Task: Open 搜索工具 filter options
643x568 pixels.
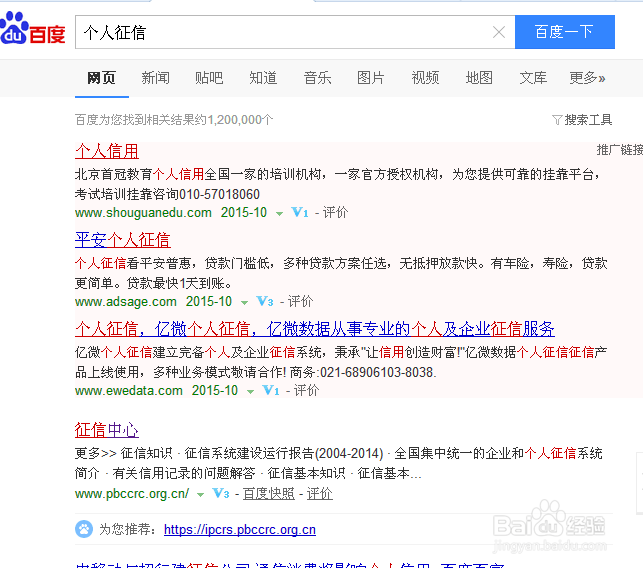Action: coord(588,120)
